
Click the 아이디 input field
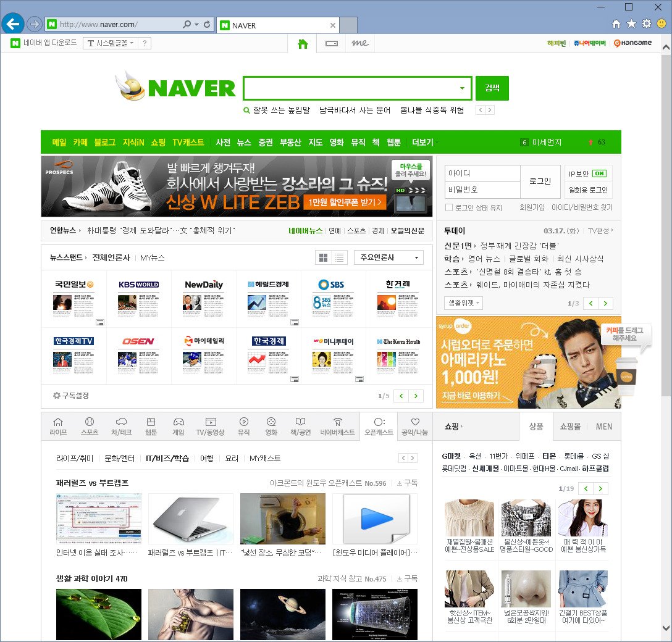(482, 173)
